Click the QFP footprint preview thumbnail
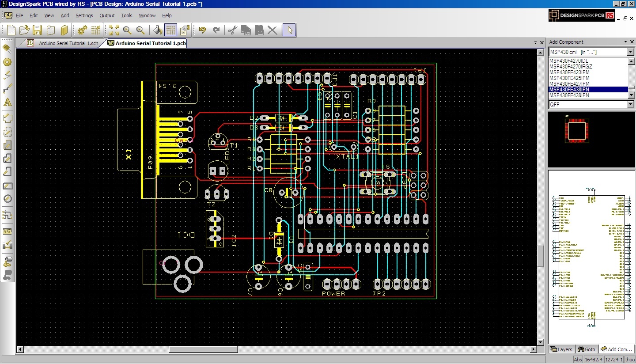This screenshot has height=364, width=636. tap(576, 131)
